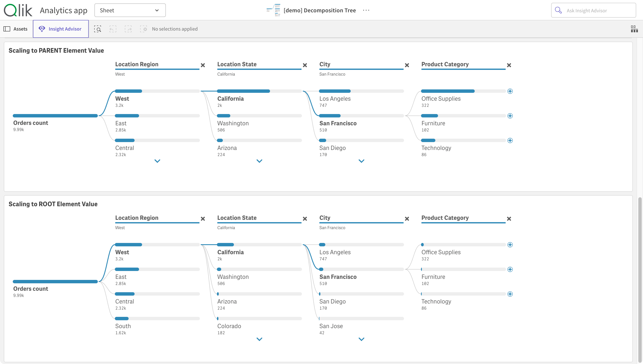Viewport: 643px width, 364px height.
Task: Open the selections tool grid icon
Action: point(634,29)
